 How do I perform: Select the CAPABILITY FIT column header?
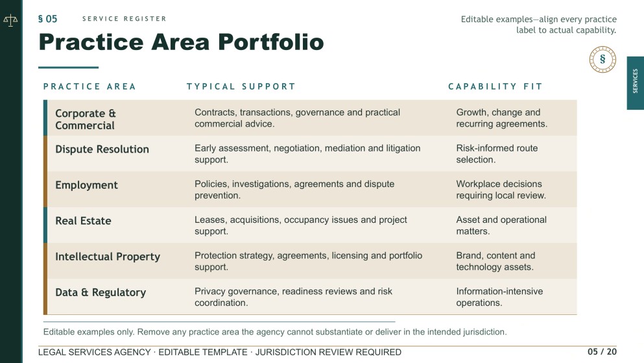pyautogui.click(x=495, y=86)
